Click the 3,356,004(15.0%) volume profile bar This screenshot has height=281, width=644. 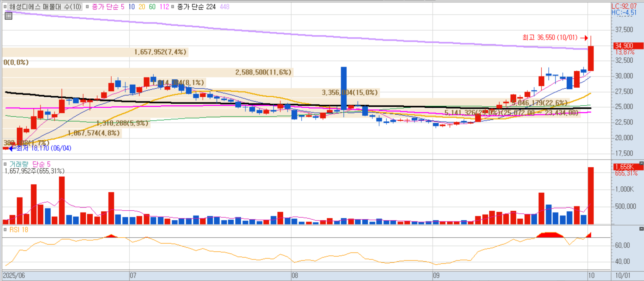pos(191,93)
